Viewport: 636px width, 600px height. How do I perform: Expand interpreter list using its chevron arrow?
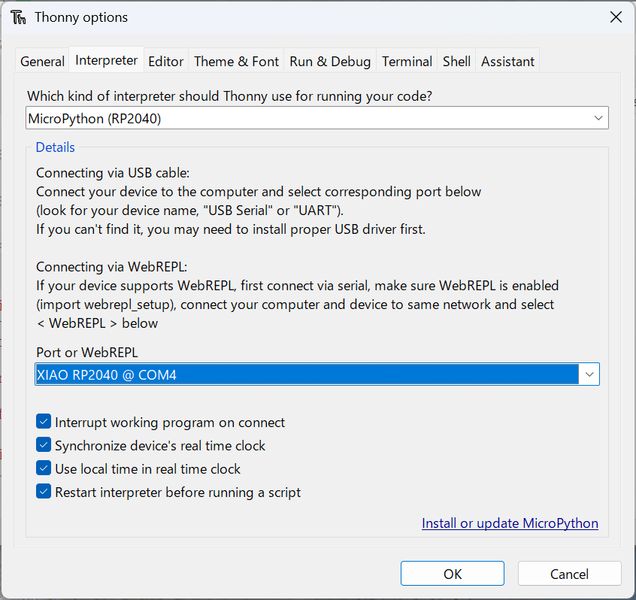pos(598,118)
